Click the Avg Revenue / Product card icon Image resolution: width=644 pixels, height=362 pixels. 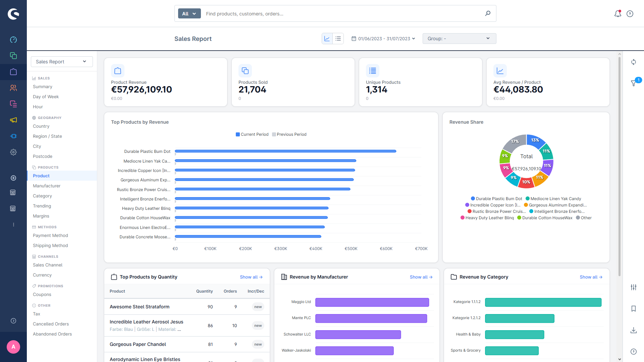(x=500, y=71)
